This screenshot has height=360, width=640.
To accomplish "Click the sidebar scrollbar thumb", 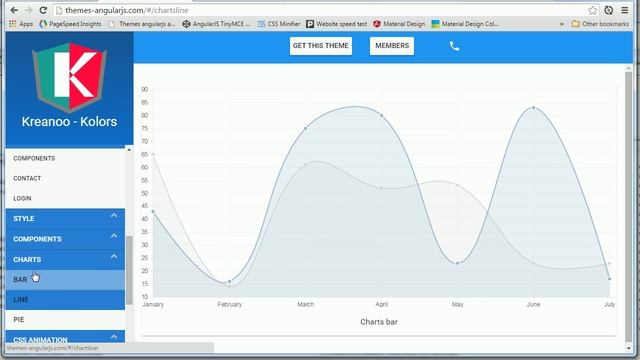I will [129, 270].
